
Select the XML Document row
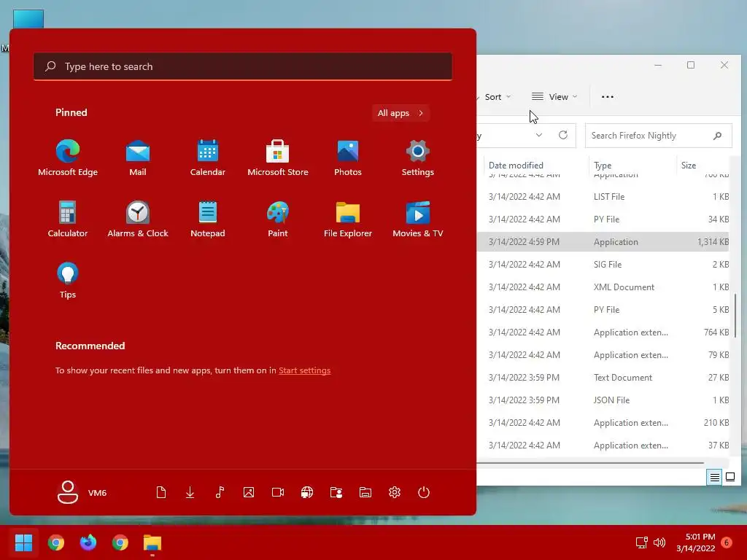603,287
